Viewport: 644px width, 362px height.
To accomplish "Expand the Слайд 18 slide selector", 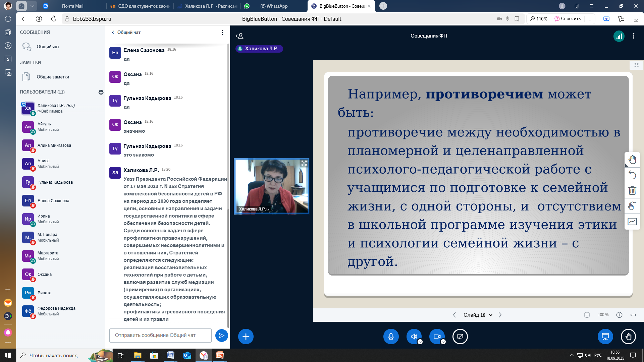I will [x=478, y=315].
